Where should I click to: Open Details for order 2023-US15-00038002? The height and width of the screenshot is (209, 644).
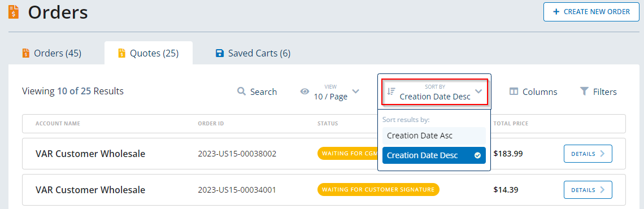[x=588, y=154]
